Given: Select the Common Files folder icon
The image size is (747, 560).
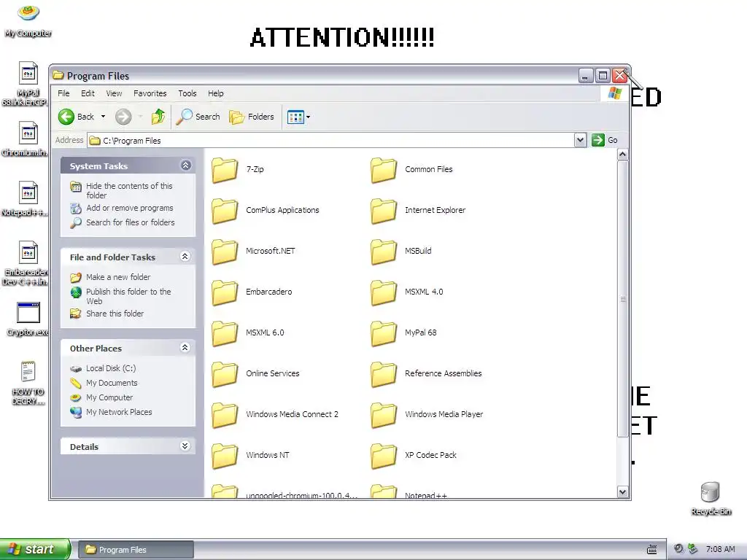Looking at the screenshot, I should (384, 170).
